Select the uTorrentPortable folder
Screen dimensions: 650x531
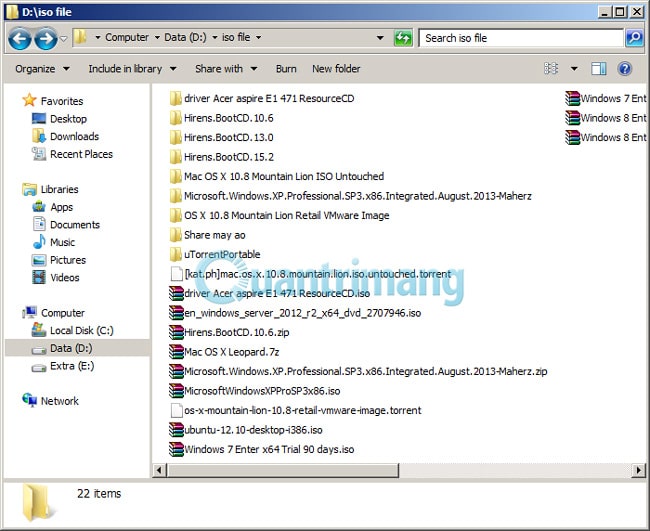coord(215,255)
